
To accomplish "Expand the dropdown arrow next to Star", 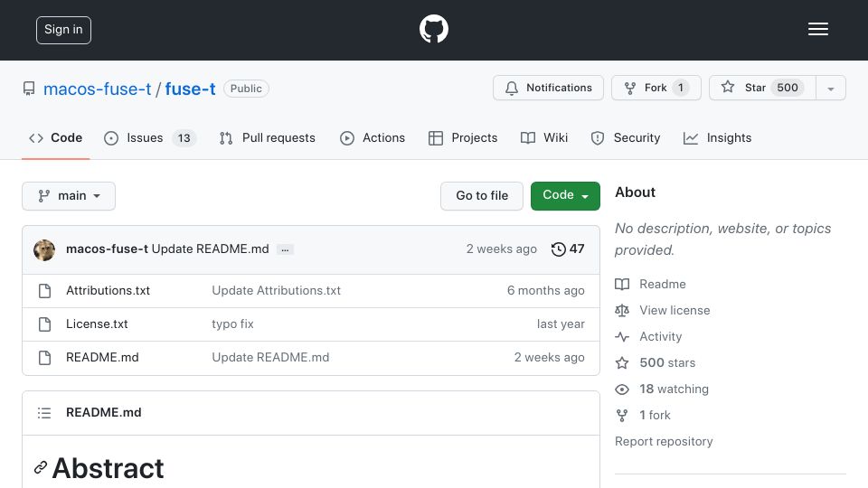I will click(830, 89).
